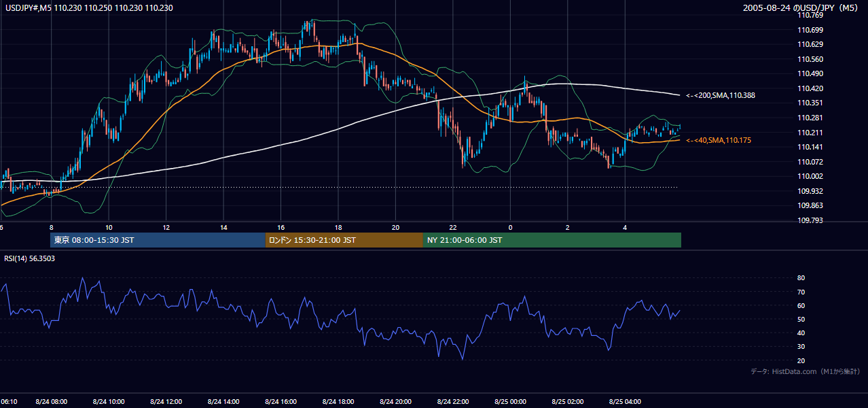This screenshot has width=868, height=408.
Task: Click hour label 20 on price chart axis
Action: click(x=396, y=228)
